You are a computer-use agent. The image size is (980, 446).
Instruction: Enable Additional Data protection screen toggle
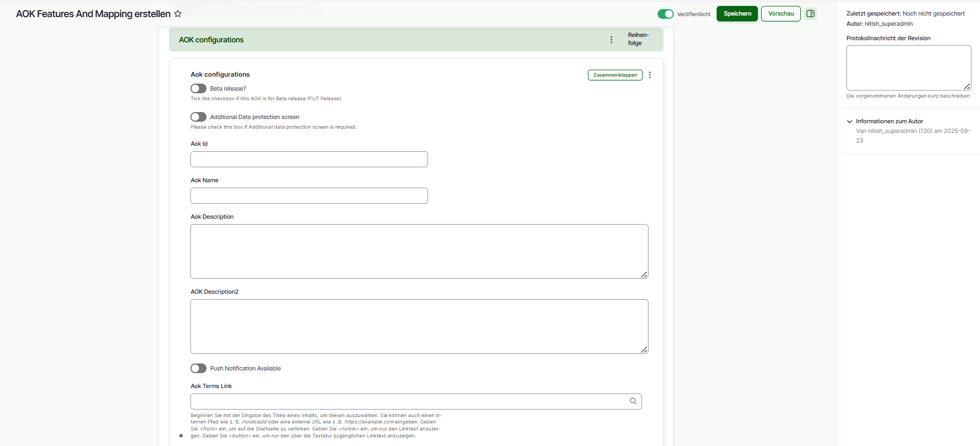click(198, 117)
